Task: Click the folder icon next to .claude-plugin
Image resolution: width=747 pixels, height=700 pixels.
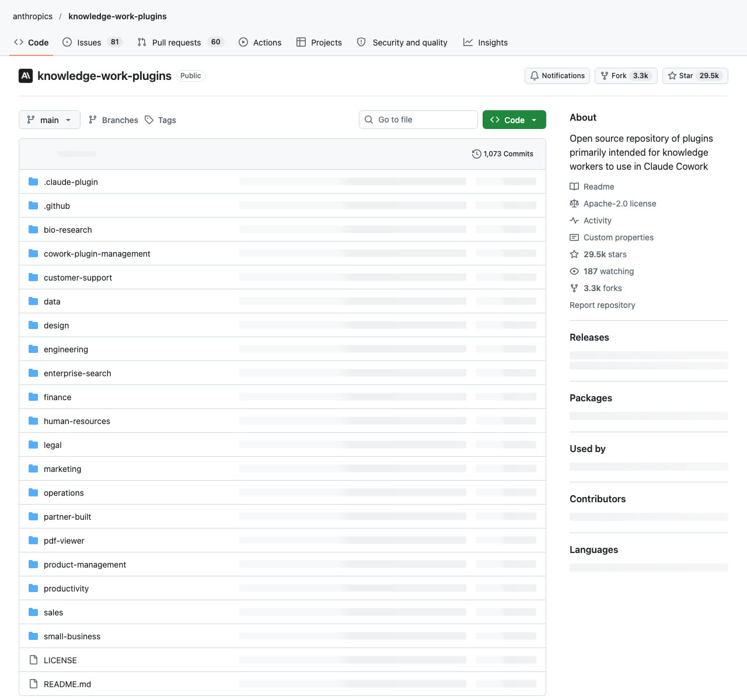Action: [33, 181]
